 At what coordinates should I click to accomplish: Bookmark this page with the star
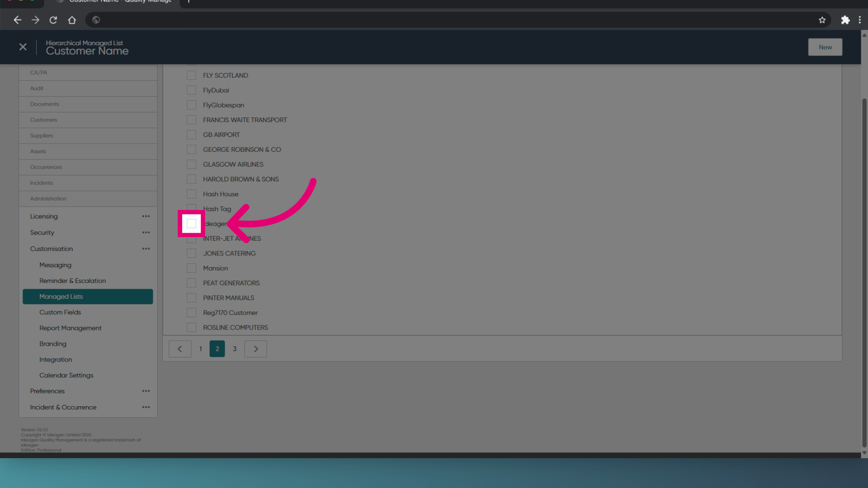[x=822, y=20]
